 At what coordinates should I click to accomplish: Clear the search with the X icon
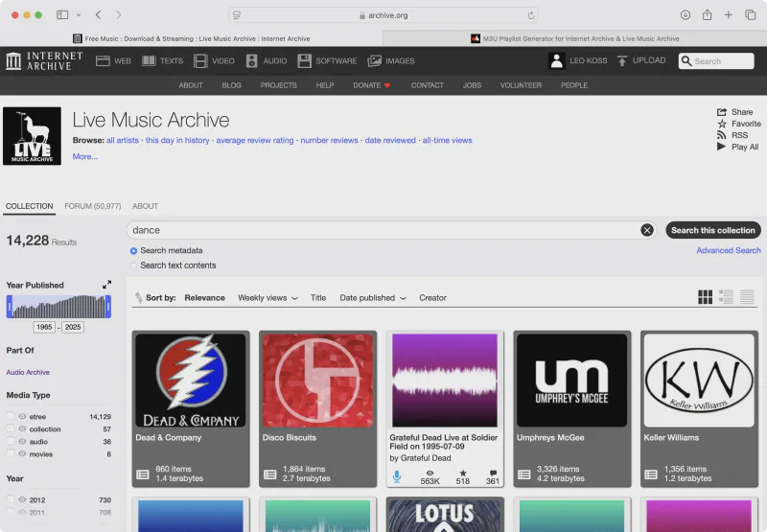[647, 230]
